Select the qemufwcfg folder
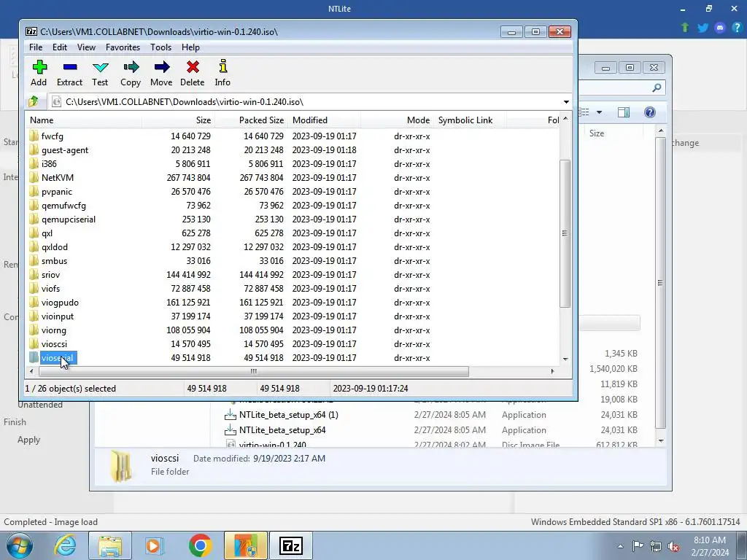The height and width of the screenshot is (560, 747). pyautogui.click(x=63, y=205)
